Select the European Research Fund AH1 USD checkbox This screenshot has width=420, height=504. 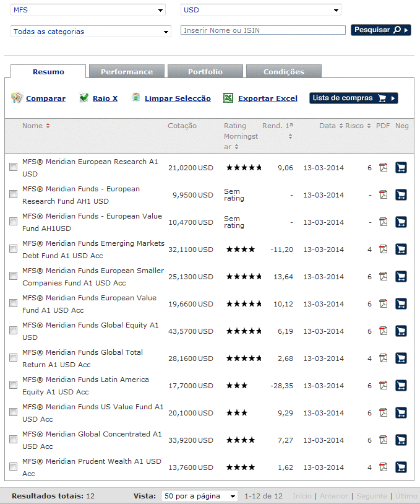point(13,194)
